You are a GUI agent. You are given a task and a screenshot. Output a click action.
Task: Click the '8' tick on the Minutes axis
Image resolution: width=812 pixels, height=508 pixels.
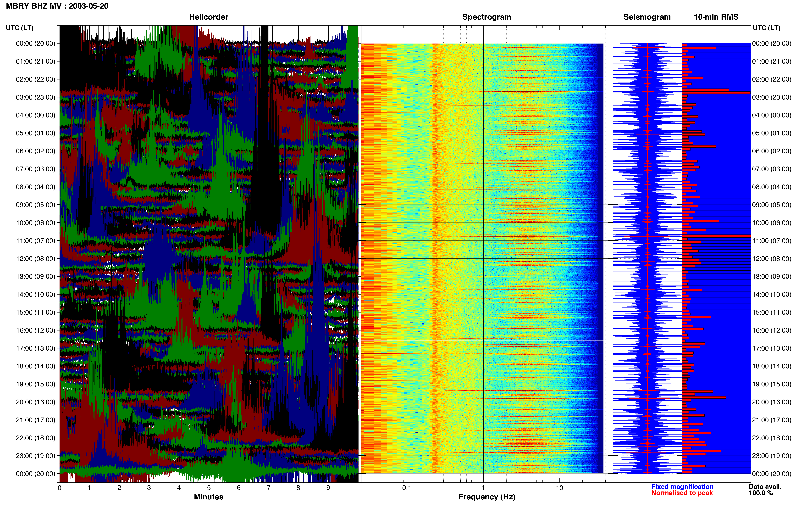coord(298,488)
